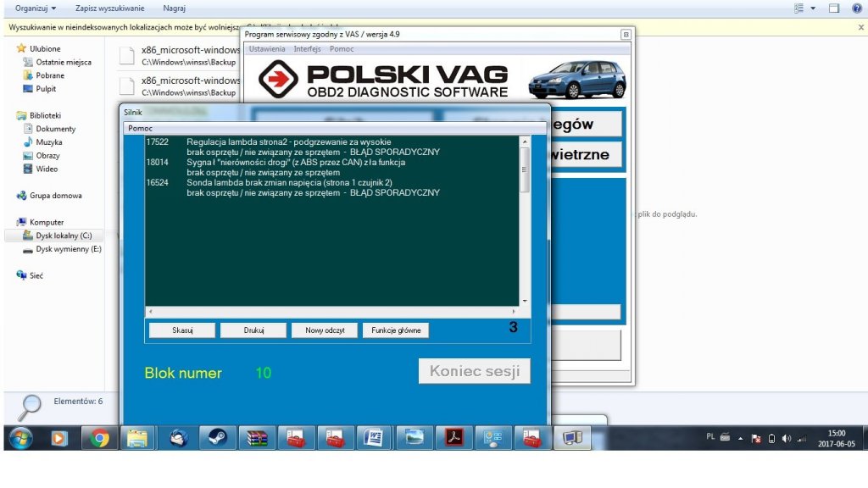Open Thunderbird from the taskbar

[x=178, y=438]
